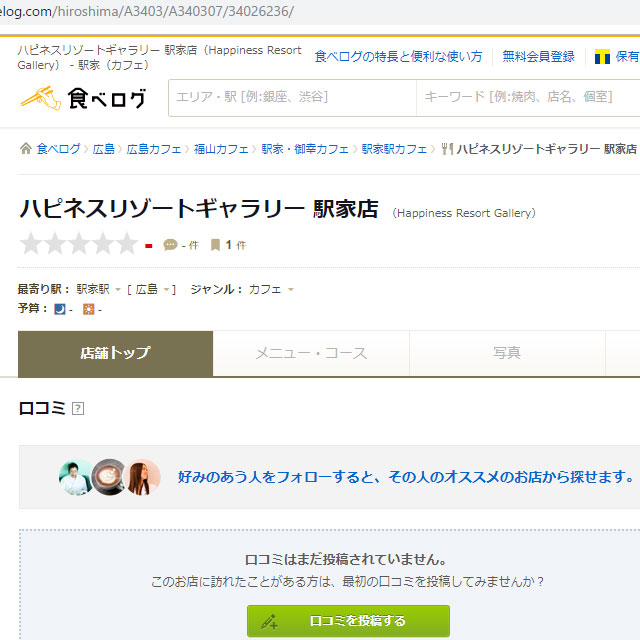The height and width of the screenshot is (640, 640).
Task: Click the エリア・駅 search field
Action: tap(292, 98)
